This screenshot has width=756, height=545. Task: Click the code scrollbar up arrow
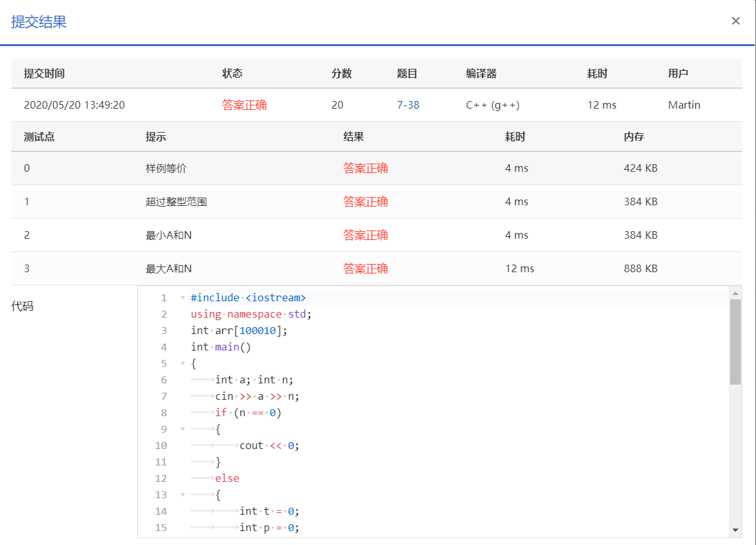tap(735, 293)
